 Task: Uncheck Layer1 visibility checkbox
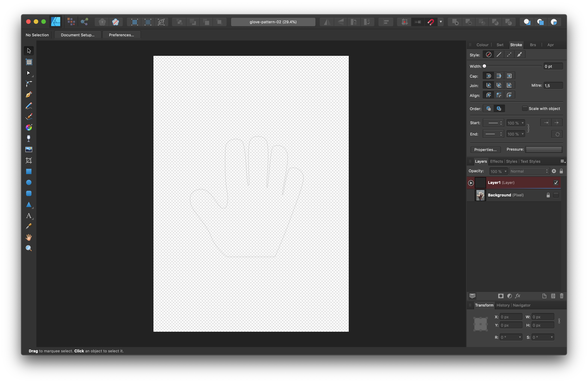(x=556, y=183)
